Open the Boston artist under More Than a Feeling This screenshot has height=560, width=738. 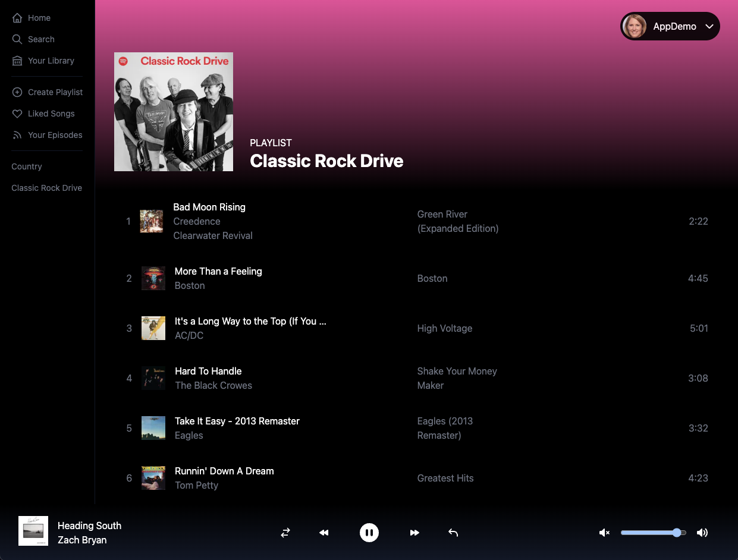pos(190,285)
